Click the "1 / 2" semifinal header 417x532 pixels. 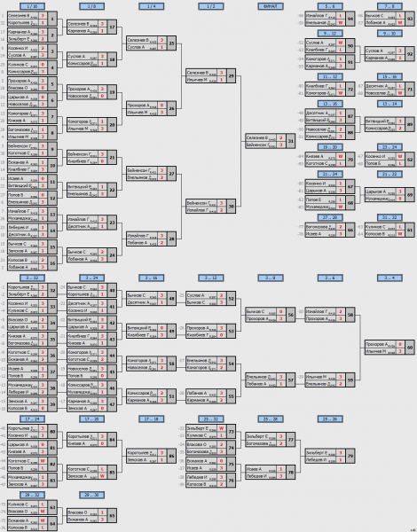click(x=211, y=6)
